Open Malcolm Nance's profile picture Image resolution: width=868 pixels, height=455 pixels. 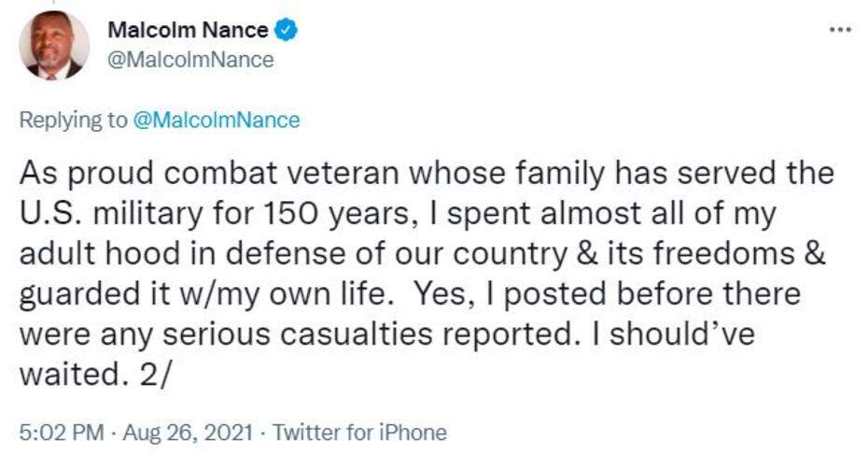point(54,46)
